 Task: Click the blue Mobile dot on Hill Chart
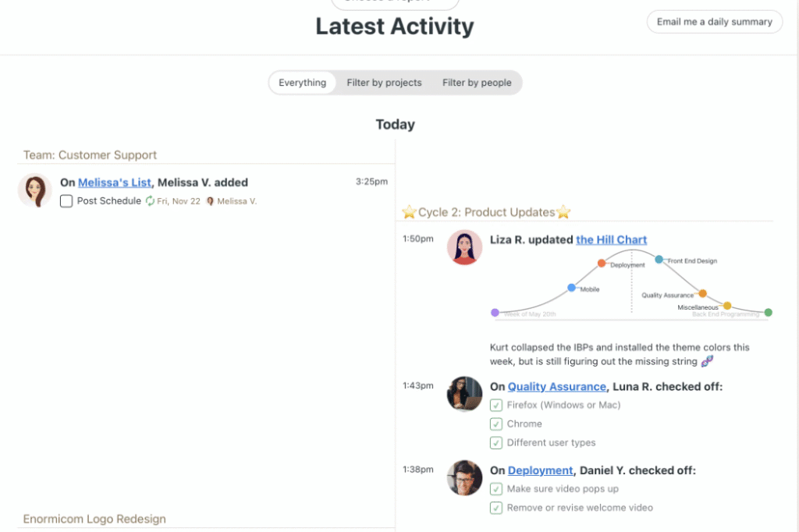coord(571,288)
